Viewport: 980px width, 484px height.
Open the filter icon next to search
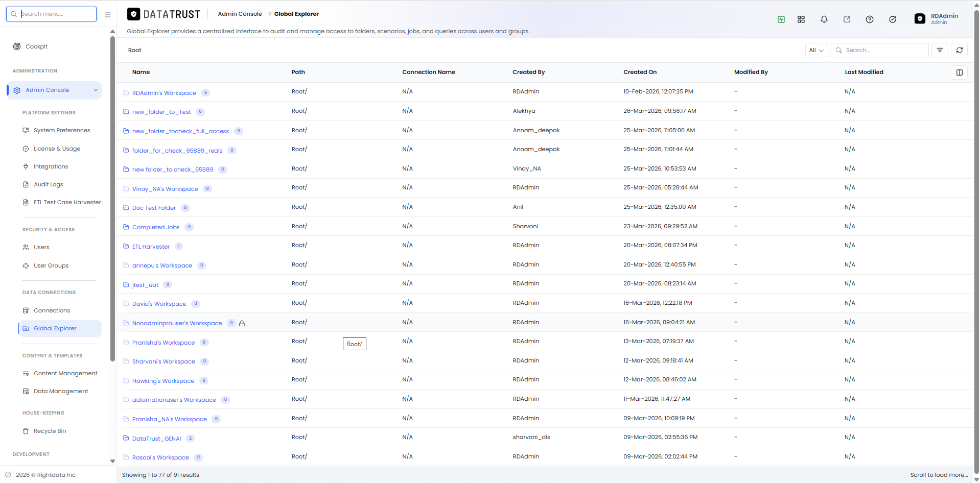[940, 50]
